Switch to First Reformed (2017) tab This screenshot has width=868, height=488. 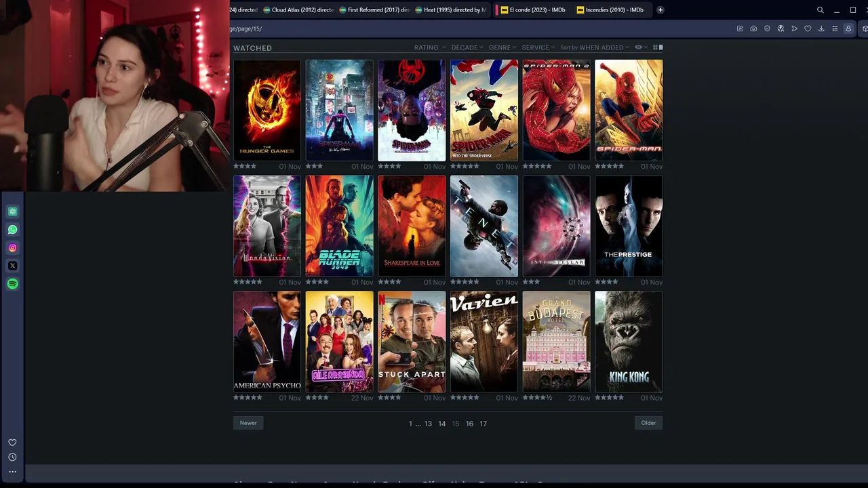374,10
